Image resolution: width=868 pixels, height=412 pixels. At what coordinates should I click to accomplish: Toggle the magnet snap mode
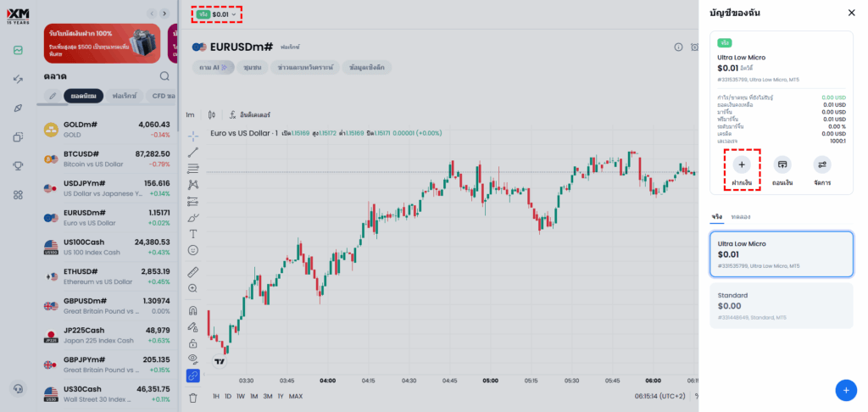(x=193, y=310)
